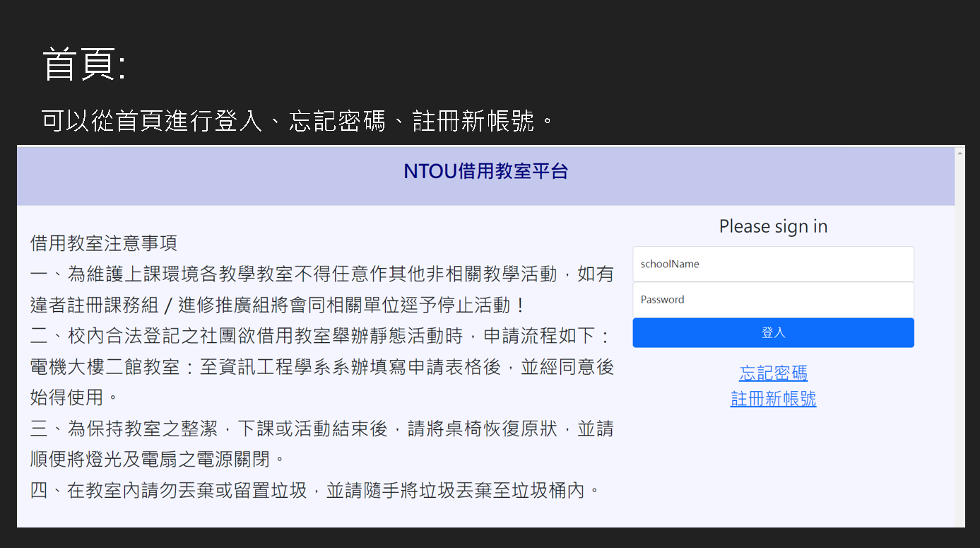Click the NTOU借用教室平台 header title
Viewport: 980px width, 548px height.
point(485,171)
